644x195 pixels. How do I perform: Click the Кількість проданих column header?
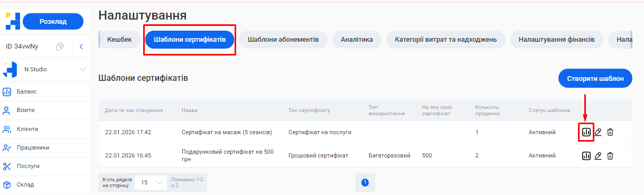488,110
